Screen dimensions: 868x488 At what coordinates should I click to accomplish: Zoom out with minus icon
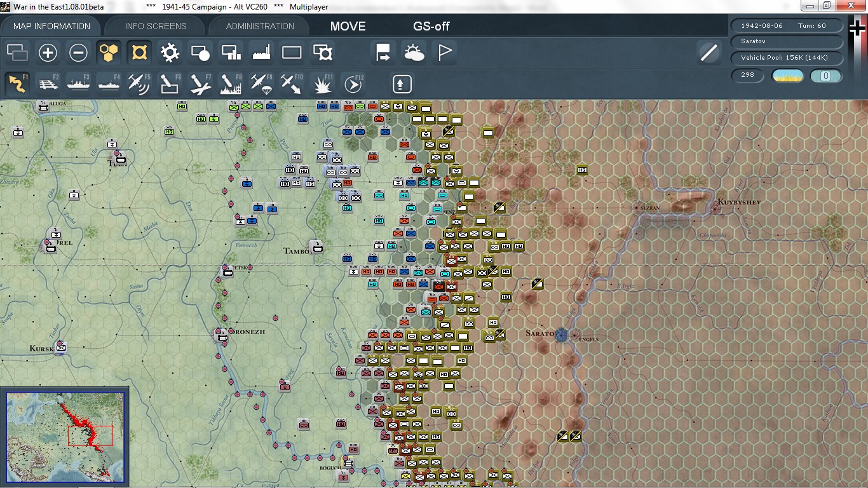pyautogui.click(x=78, y=52)
